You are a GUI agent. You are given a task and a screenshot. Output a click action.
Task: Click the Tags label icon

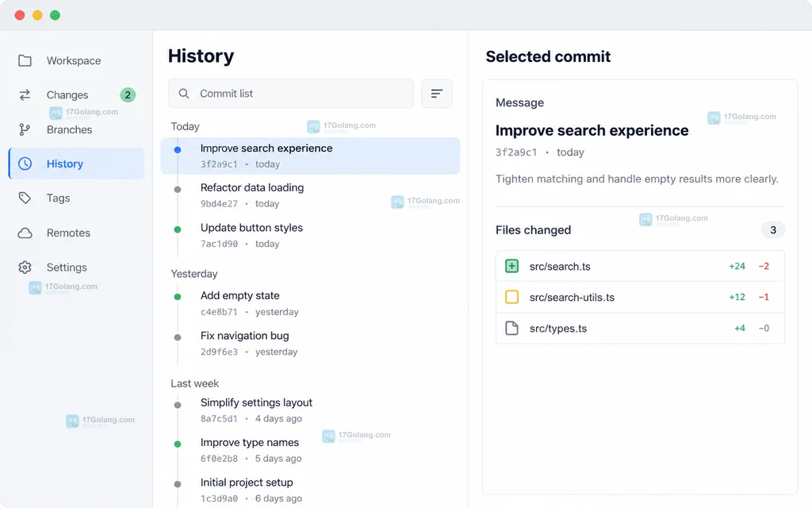(25, 198)
